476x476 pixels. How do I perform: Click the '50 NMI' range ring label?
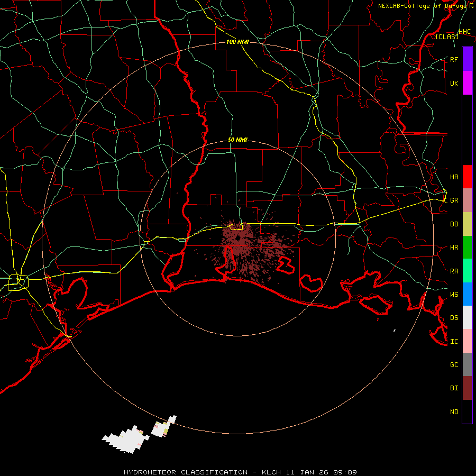(x=237, y=140)
